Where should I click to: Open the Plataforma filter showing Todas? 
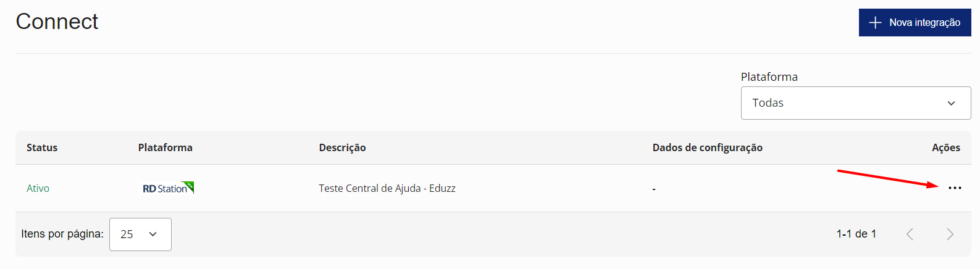point(855,103)
